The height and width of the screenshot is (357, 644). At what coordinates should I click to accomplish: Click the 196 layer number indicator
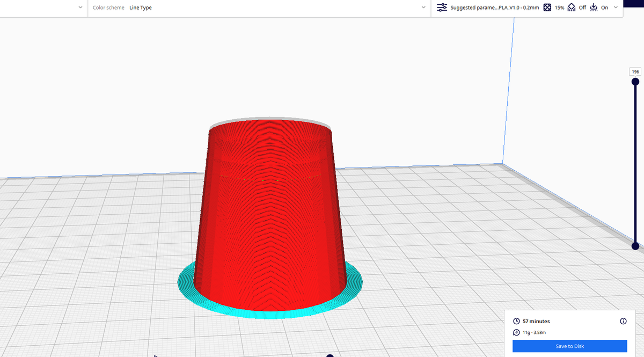(634, 71)
